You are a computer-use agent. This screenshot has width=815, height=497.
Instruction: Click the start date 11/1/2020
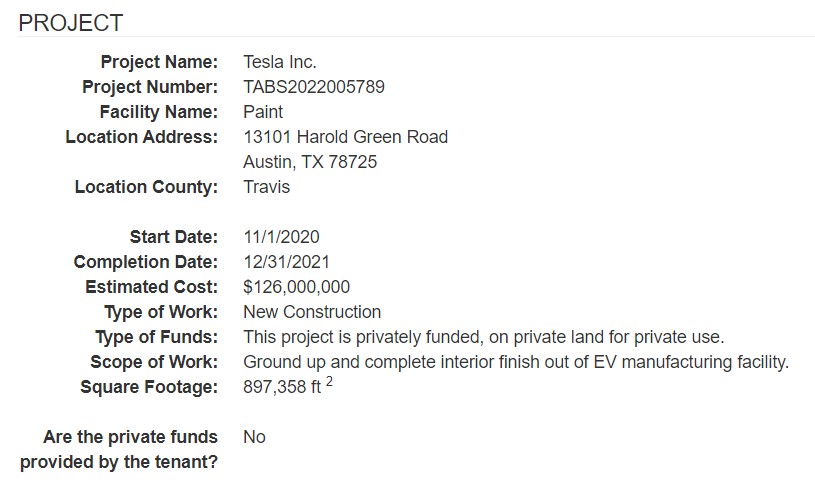(x=281, y=237)
